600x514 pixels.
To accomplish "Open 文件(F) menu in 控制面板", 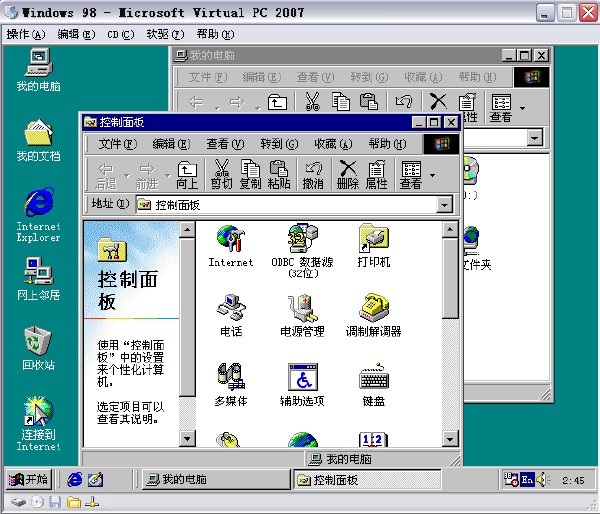I will 117,144.
